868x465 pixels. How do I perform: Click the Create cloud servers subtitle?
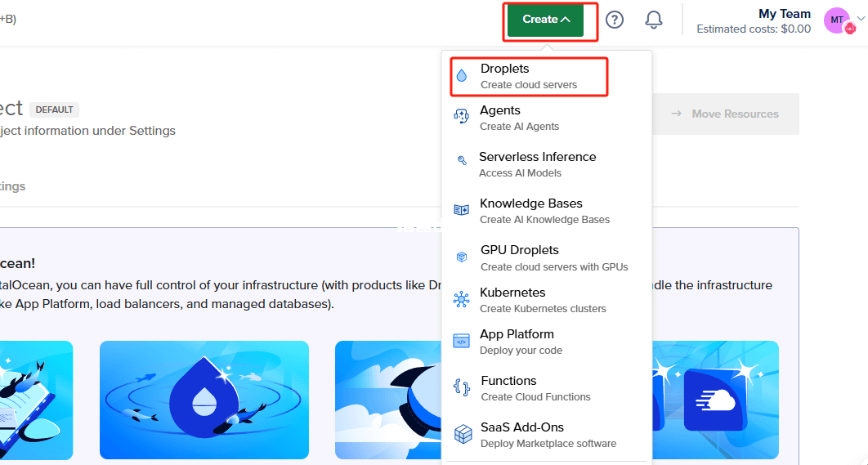click(x=529, y=85)
